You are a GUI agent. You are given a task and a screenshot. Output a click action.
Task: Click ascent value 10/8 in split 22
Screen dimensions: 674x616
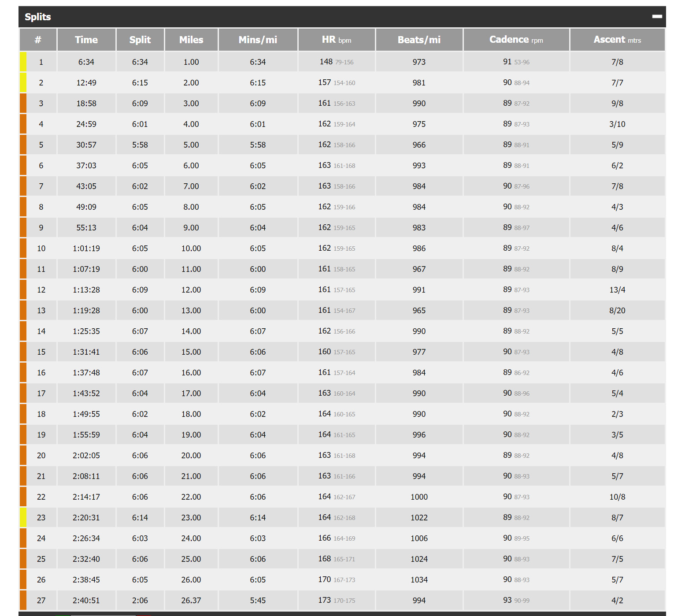coord(617,497)
